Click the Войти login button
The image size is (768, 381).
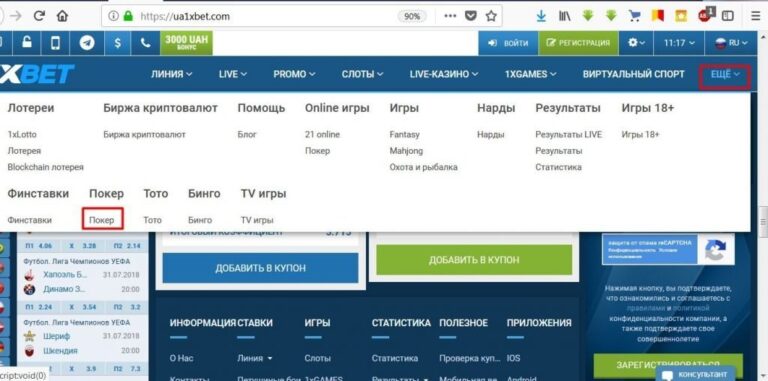pos(508,43)
